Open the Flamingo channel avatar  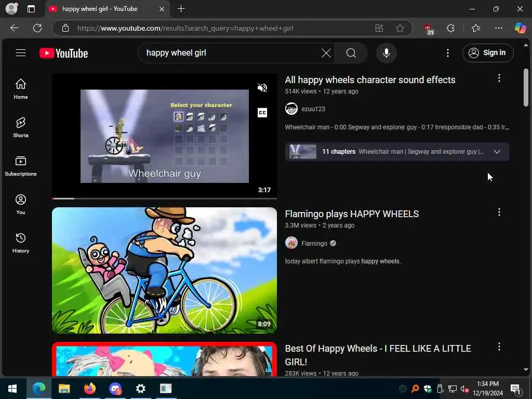291,243
